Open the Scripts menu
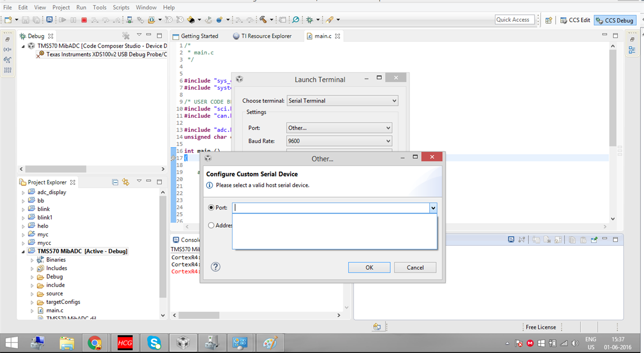 [121, 7]
